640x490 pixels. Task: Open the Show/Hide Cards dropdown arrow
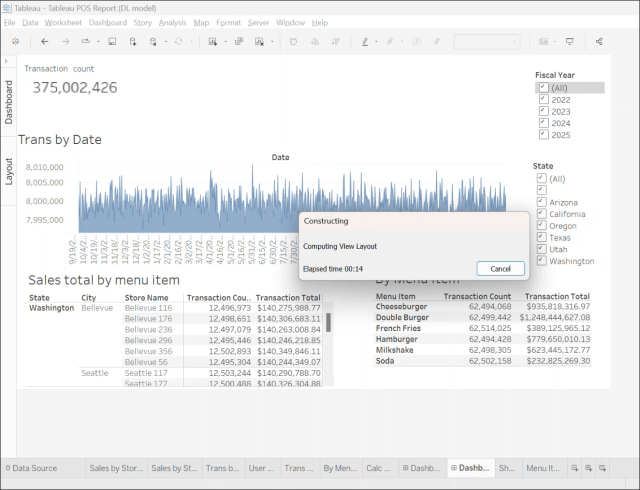click(x=555, y=42)
